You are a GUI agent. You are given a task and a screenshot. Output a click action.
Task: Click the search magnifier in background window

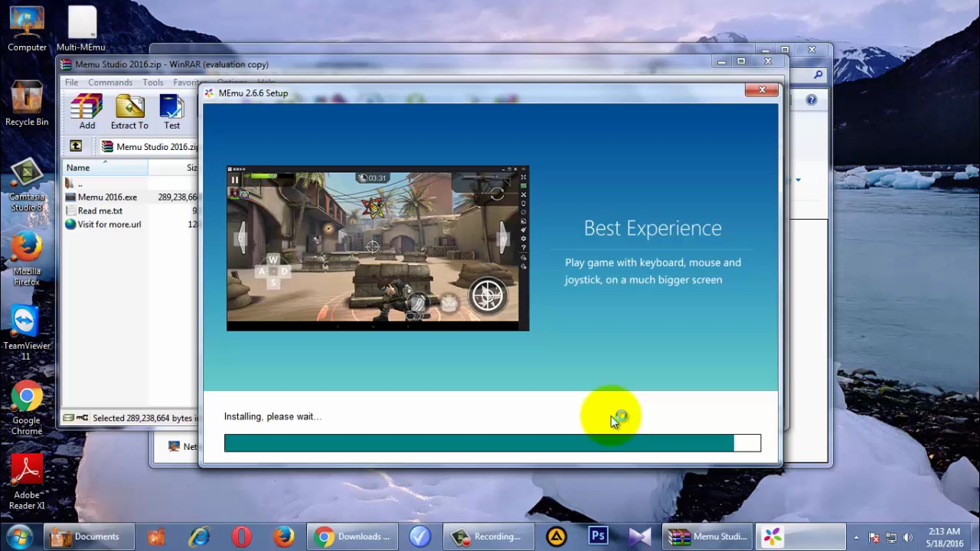(x=818, y=75)
